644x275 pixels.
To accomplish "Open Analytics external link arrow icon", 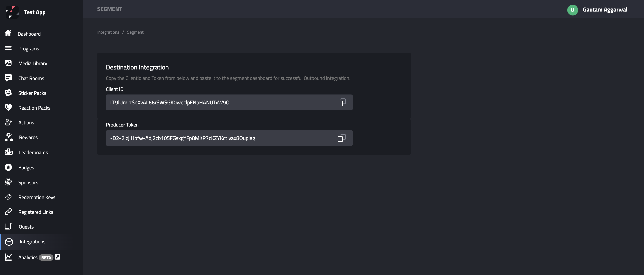I will [x=57, y=257].
